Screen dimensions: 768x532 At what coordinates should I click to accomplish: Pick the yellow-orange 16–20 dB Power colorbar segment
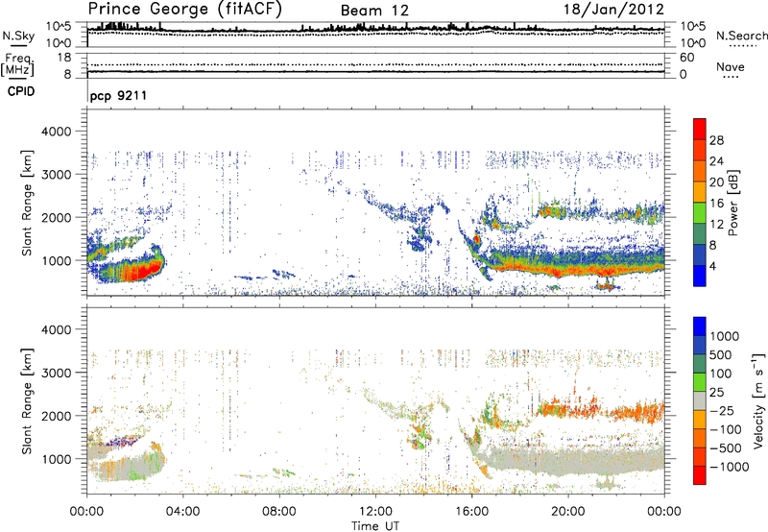point(700,191)
